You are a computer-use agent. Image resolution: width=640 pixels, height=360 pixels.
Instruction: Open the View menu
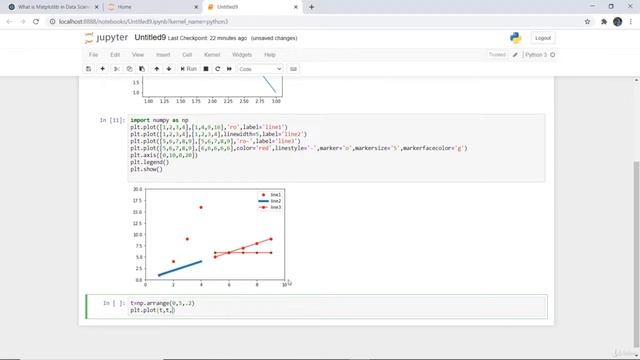138,55
